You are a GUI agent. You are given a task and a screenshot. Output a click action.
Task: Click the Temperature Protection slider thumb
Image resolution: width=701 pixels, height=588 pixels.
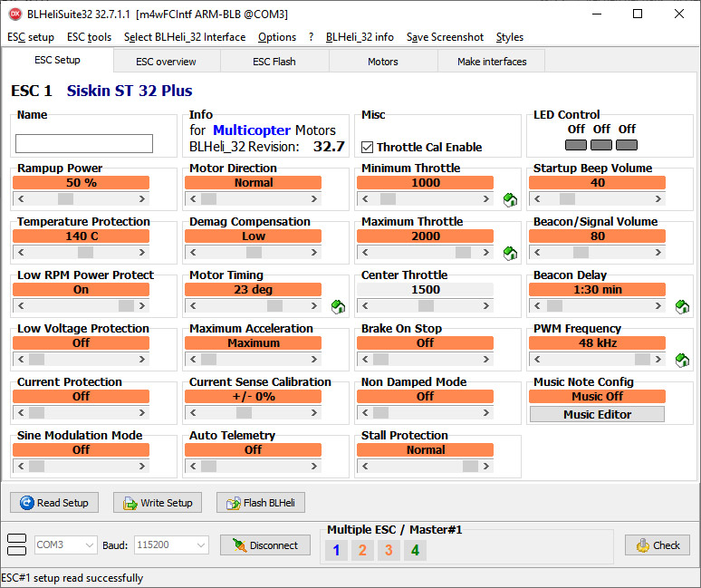tap(85, 253)
